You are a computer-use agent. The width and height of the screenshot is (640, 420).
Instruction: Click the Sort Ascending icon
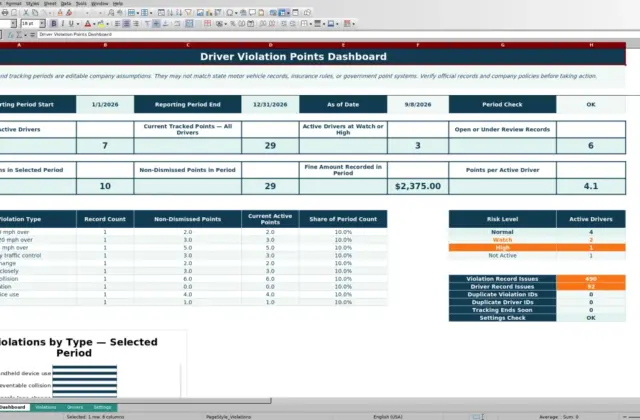click(170, 13)
